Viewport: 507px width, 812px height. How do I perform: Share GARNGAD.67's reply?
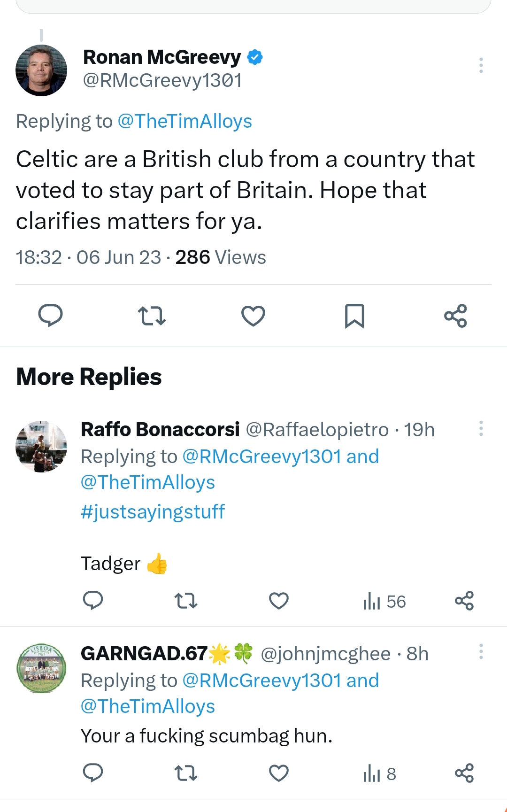point(464,773)
